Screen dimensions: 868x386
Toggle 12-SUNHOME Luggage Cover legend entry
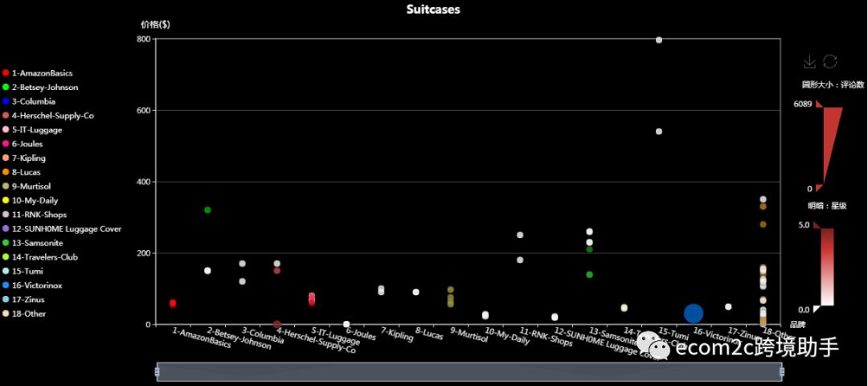pos(61,228)
